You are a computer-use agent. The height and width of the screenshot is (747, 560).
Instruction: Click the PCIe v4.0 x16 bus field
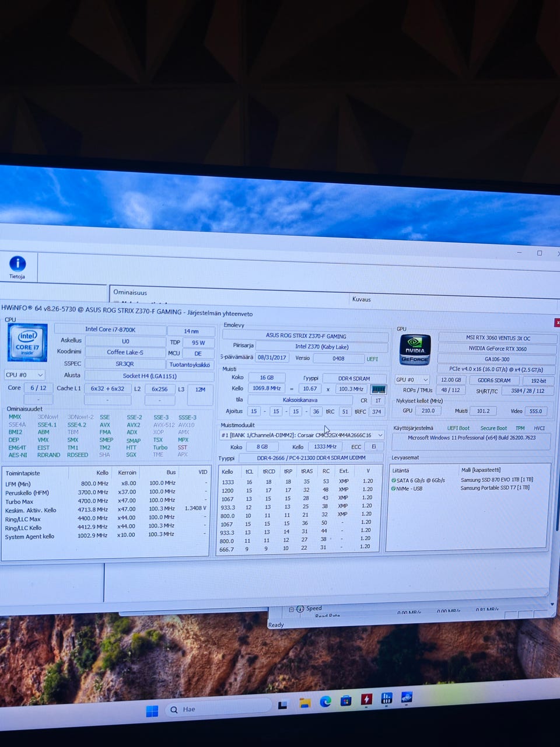tap(496, 369)
